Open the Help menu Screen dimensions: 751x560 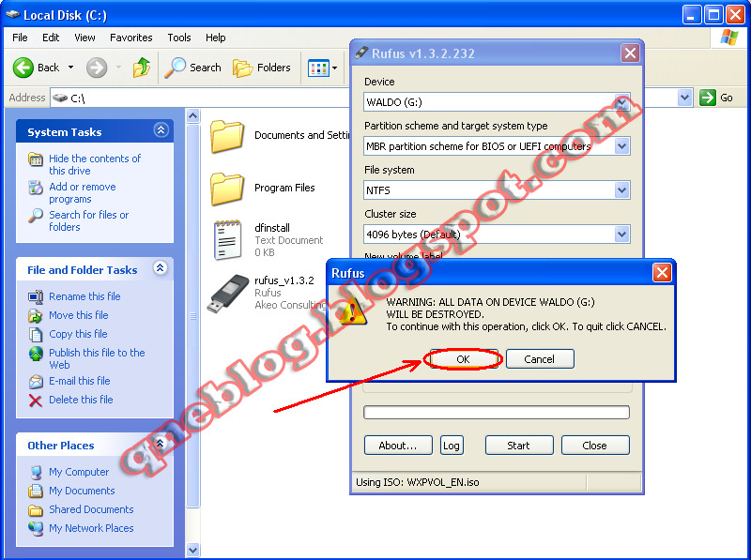(216, 38)
